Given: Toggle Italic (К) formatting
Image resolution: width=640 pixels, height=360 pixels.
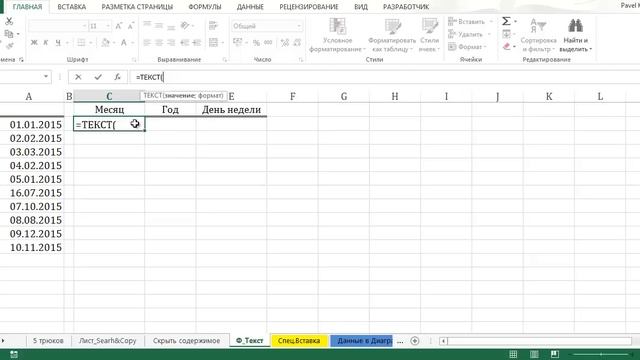Looking at the screenshot, I should (x=46, y=42).
